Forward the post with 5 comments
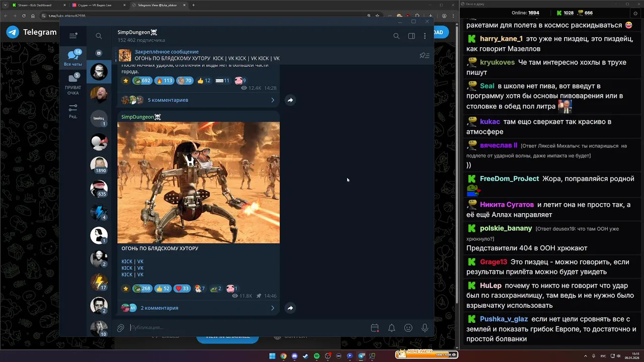 point(290,100)
